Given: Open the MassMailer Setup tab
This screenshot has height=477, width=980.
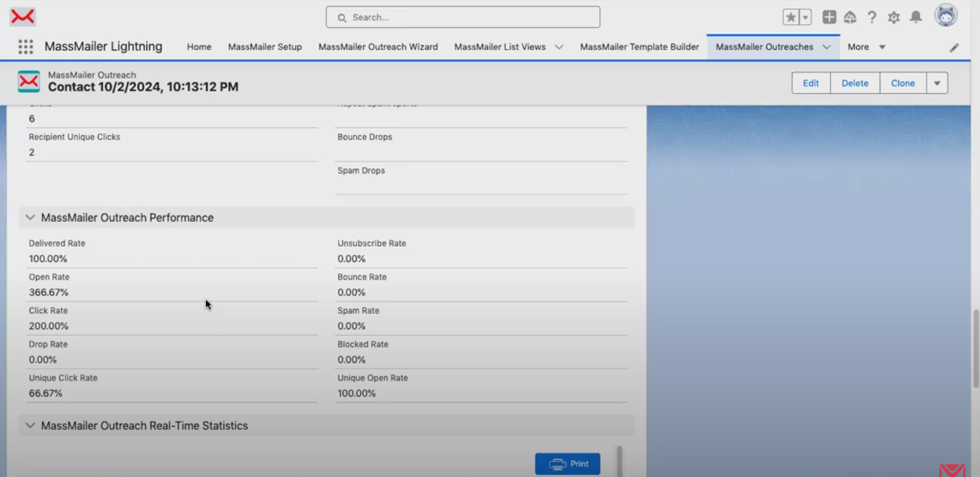Looking at the screenshot, I should click(x=265, y=47).
